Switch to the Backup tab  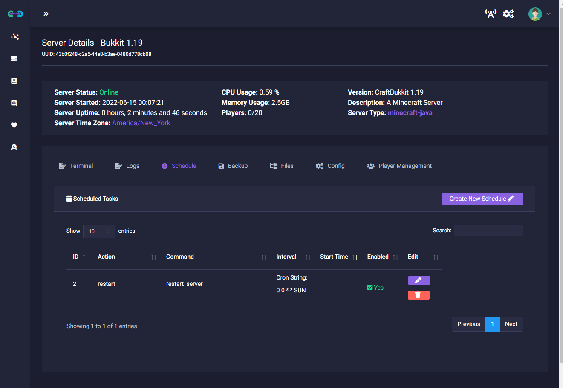[233, 166]
